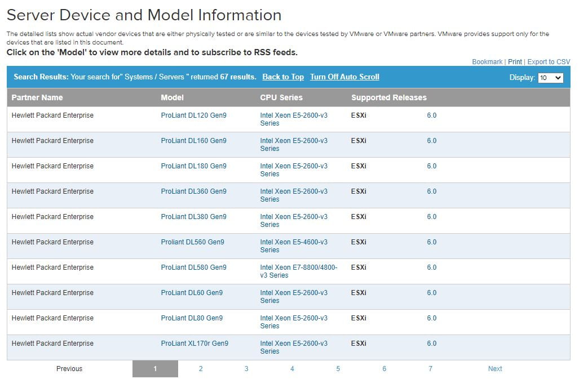Open the 6.0 release for ProLiant XL170r Gen9

(432, 344)
